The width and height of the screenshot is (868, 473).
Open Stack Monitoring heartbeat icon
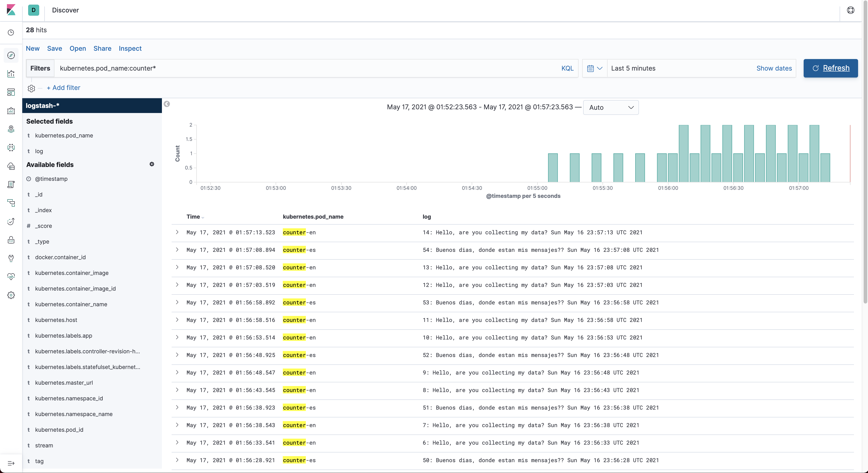pyautogui.click(x=11, y=277)
